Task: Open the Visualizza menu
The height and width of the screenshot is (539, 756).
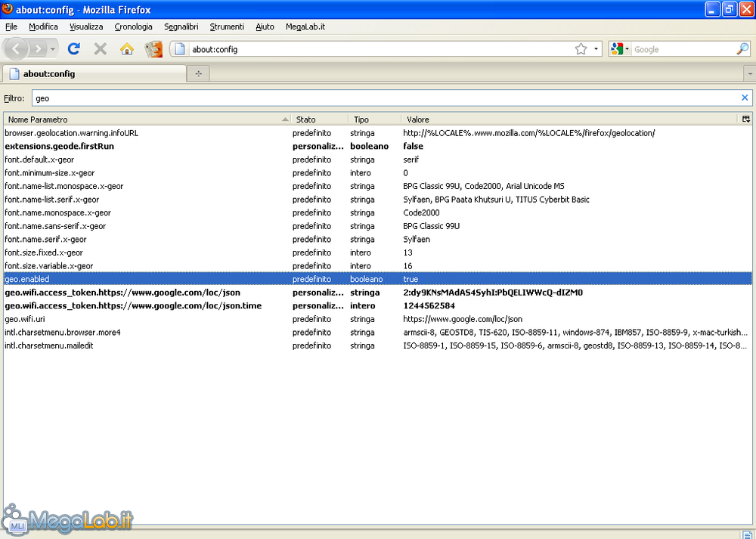Action: (86, 26)
